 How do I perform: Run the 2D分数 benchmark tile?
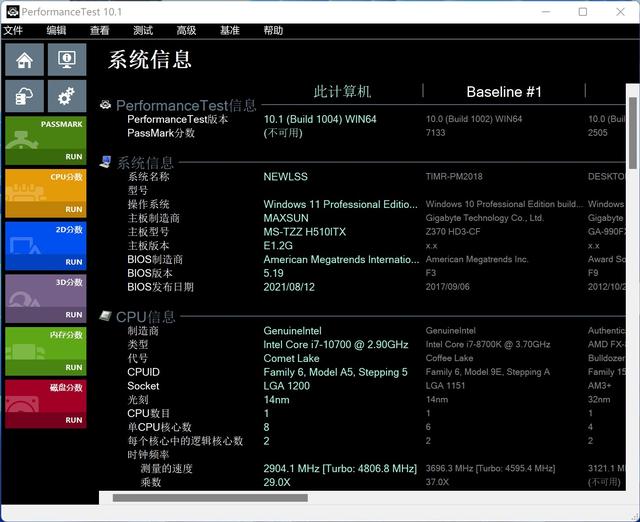click(46, 246)
